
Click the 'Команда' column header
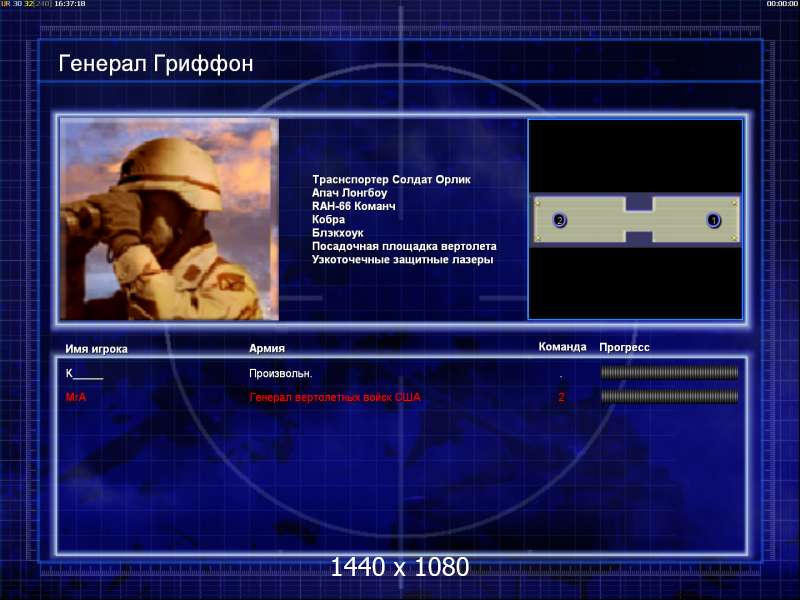563,347
